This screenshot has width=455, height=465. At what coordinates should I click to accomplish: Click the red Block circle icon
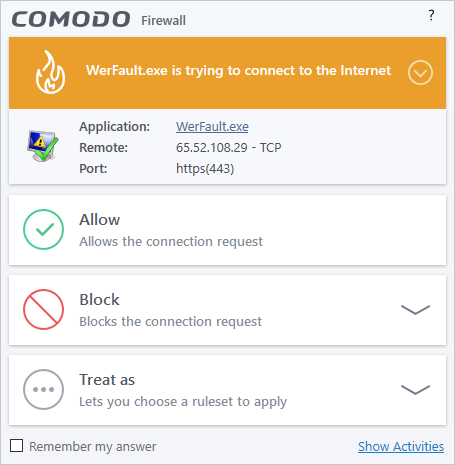pos(43,309)
